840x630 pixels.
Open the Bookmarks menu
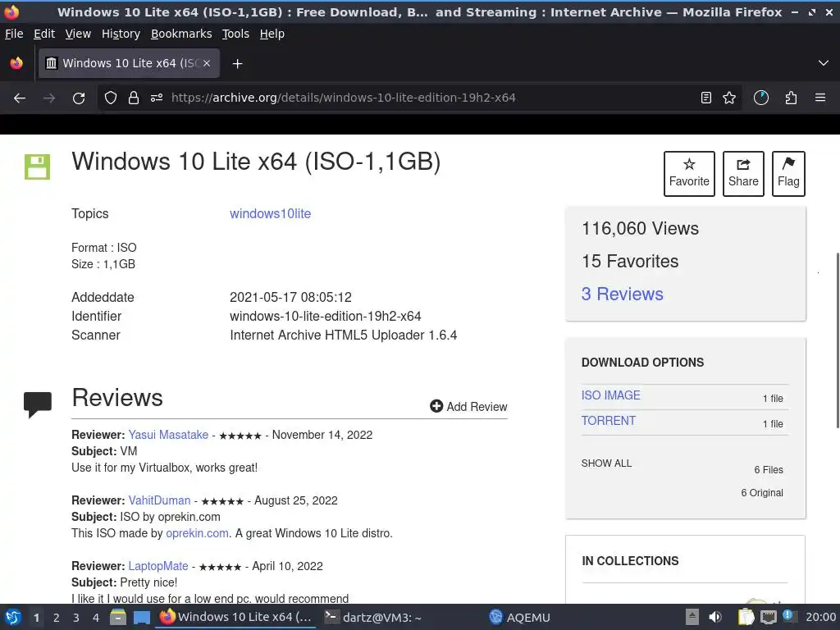coord(181,34)
